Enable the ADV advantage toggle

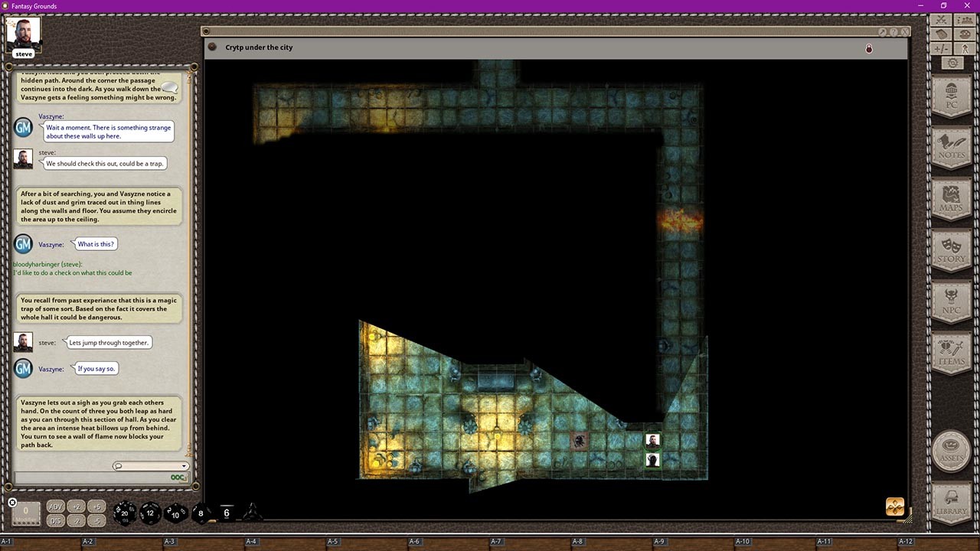pos(54,506)
